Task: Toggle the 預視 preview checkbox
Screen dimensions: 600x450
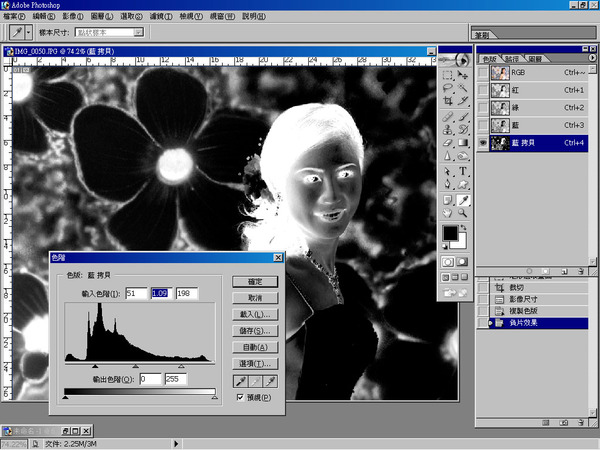Action: 239,397
